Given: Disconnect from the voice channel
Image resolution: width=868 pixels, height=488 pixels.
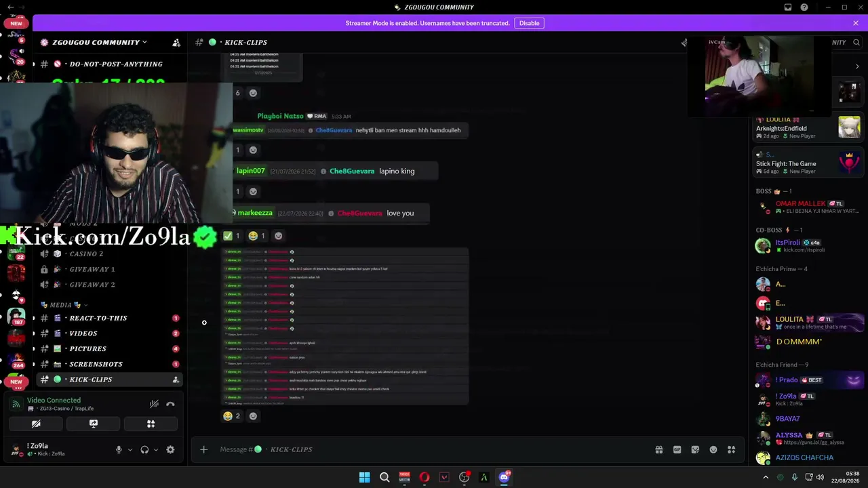Looking at the screenshot, I should click(170, 404).
